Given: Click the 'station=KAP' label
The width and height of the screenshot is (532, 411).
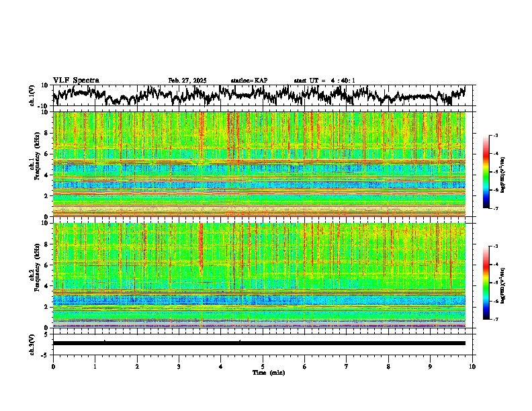Looking at the screenshot, I should point(249,81).
